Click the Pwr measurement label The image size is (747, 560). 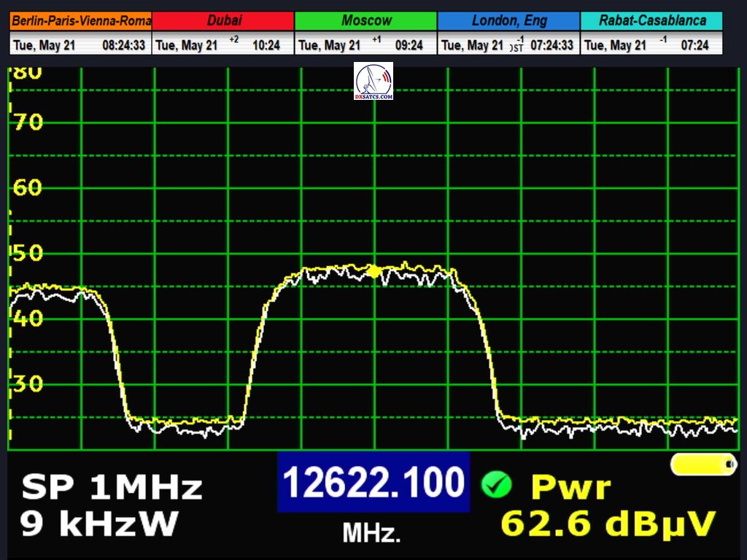click(570, 486)
